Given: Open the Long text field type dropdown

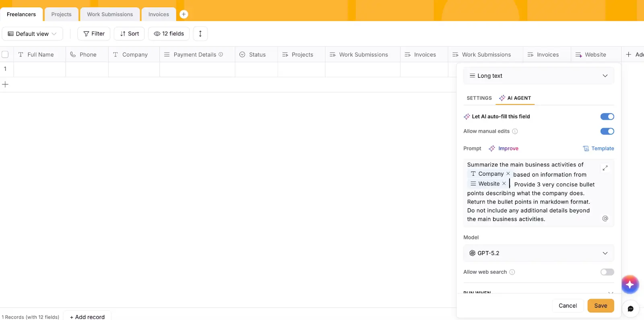Looking at the screenshot, I should tap(539, 76).
